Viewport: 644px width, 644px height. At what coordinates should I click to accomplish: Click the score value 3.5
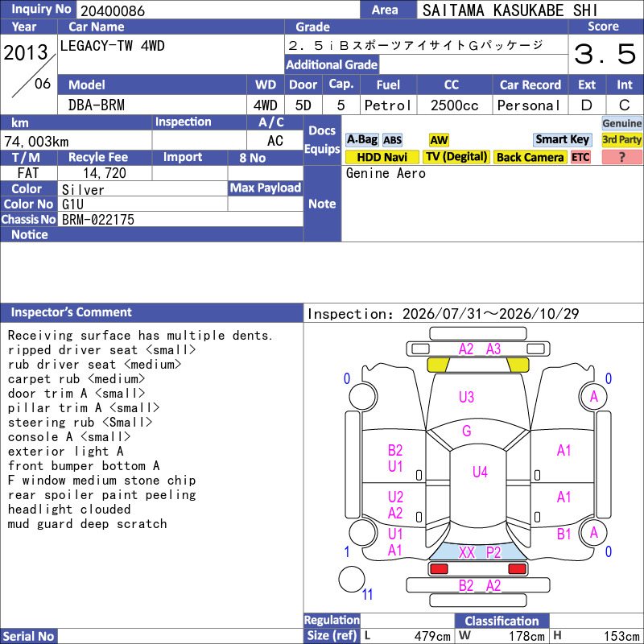pyautogui.click(x=605, y=54)
